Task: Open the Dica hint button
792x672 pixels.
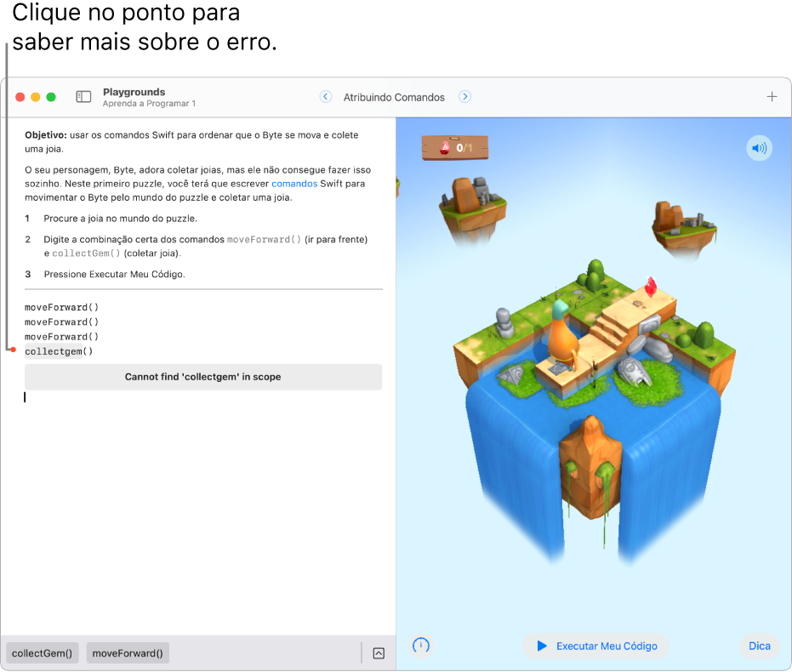Action: [759, 646]
